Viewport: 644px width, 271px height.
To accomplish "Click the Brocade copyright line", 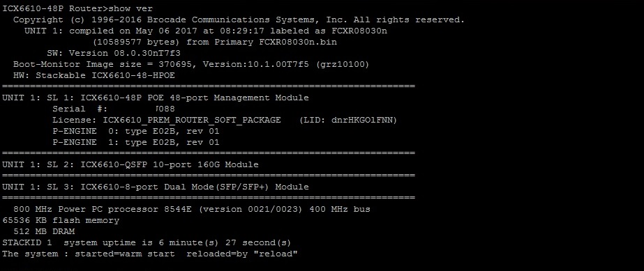I will coord(239,20).
